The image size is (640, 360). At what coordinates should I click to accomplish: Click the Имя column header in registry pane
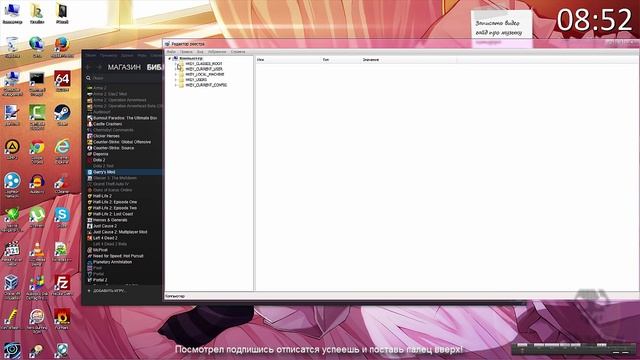click(288, 60)
